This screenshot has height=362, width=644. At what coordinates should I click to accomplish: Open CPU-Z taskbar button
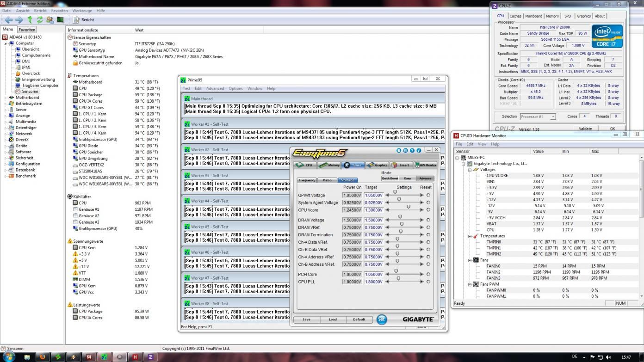tap(150, 357)
